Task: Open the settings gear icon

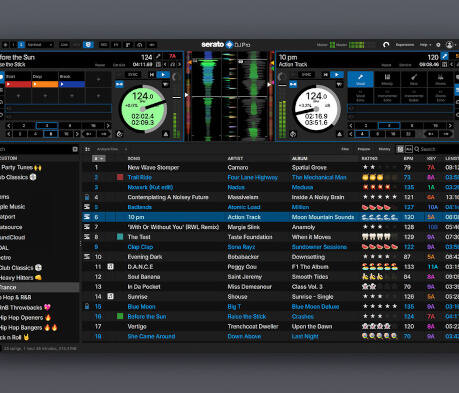Action: 438,45
